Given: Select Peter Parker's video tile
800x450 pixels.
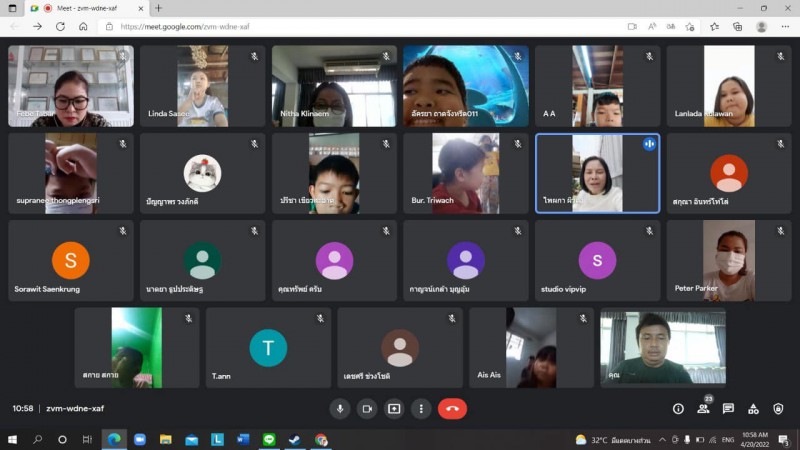Looking at the screenshot, I should pyautogui.click(x=729, y=261).
